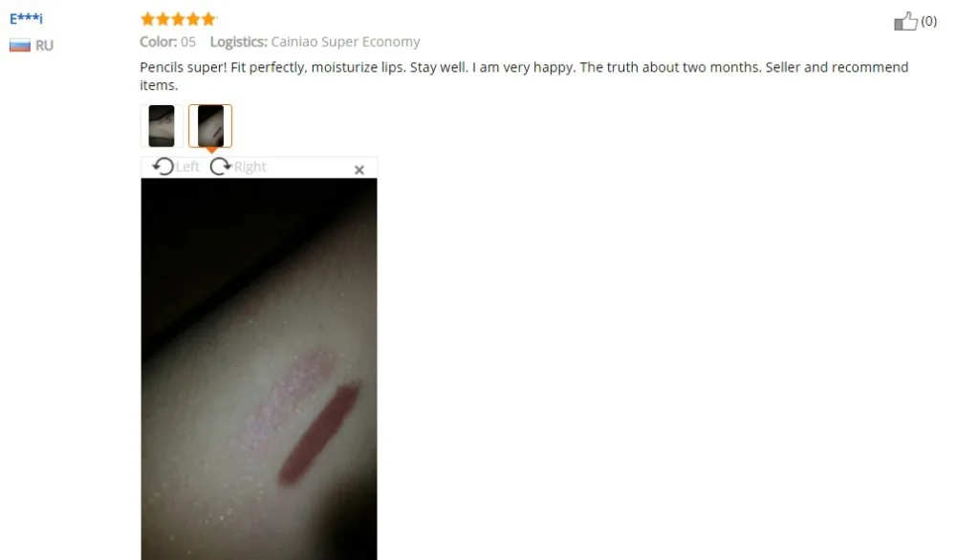
Task: Close the enlarged review photo viewer
Action: [359, 170]
